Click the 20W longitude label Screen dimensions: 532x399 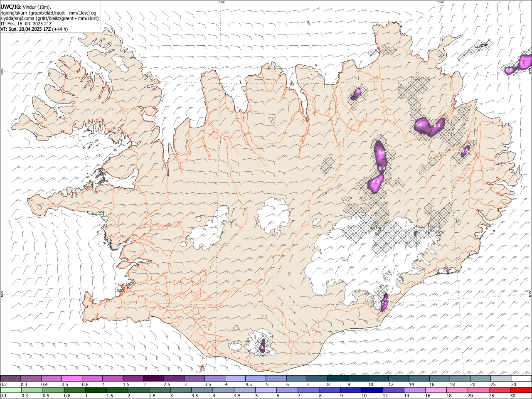click(221, 2)
